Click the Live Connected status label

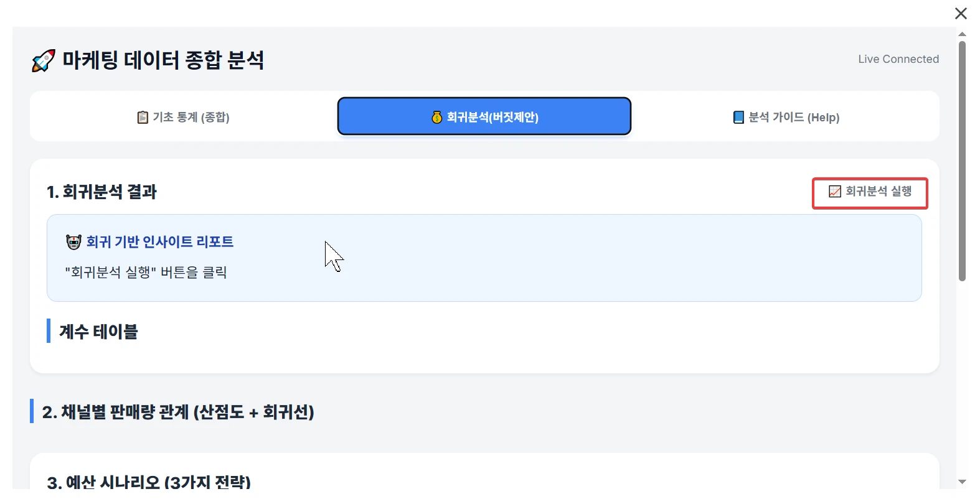(898, 59)
